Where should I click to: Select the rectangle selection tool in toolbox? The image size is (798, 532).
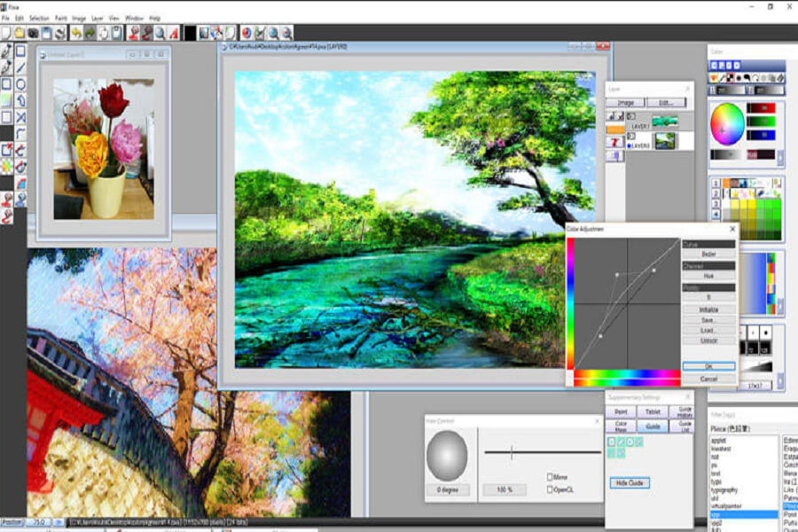click(x=20, y=51)
